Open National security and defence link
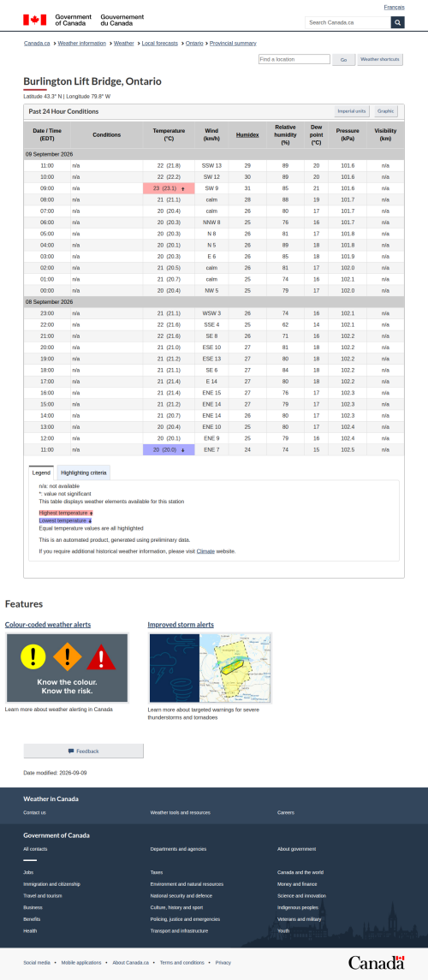 click(x=181, y=895)
